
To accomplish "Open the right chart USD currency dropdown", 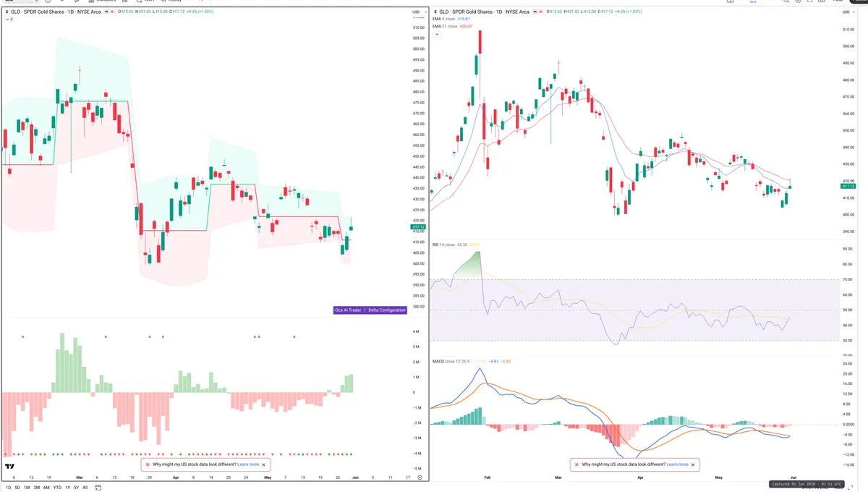I will pos(847,12).
